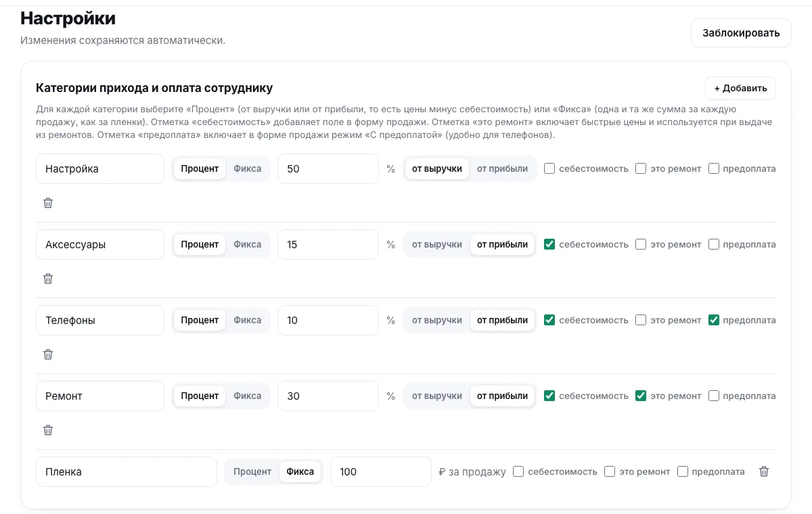The image size is (812, 514).
Task: Edit the Пленка fixed amount field
Action: (381, 472)
